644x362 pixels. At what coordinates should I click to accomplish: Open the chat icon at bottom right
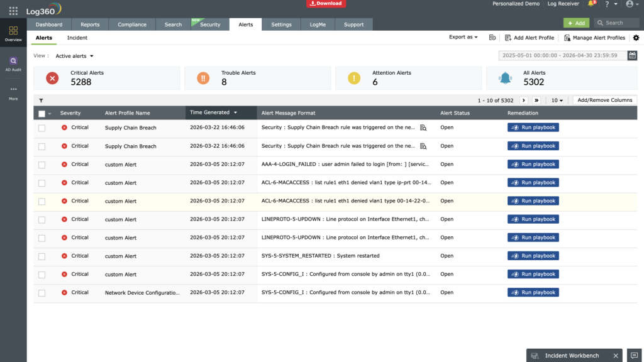[635, 356]
